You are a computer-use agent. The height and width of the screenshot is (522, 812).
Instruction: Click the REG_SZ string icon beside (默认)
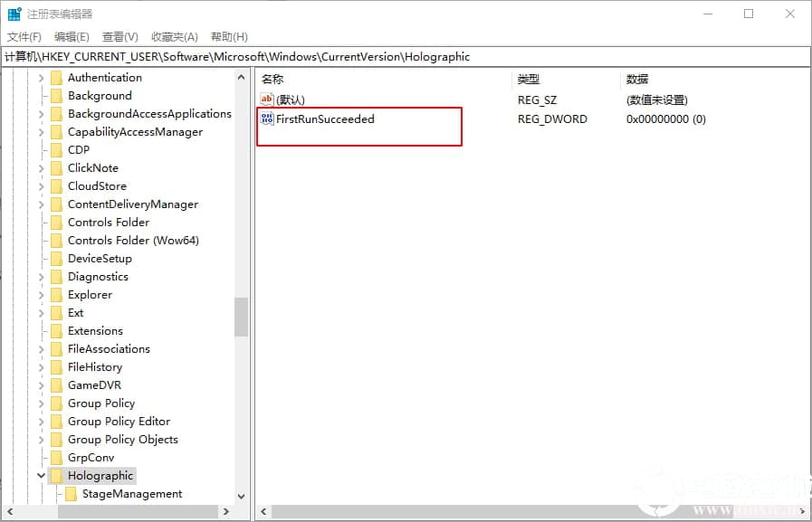266,100
